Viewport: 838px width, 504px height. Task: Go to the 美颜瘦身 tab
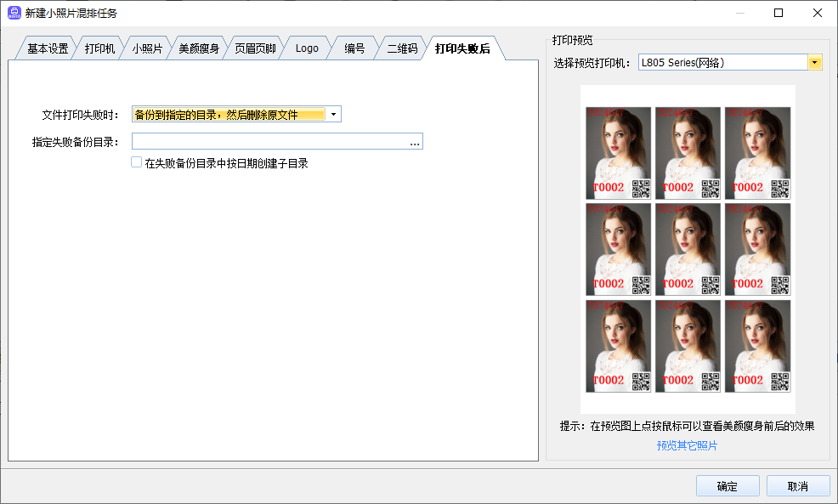pyautogui.click(x=199, y=48)
